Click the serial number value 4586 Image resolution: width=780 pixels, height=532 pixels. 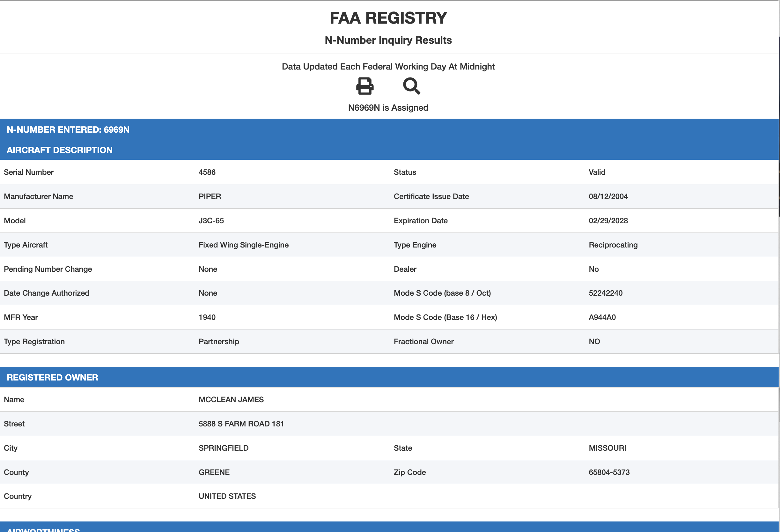pyautogui.click(x=207, y=172)
